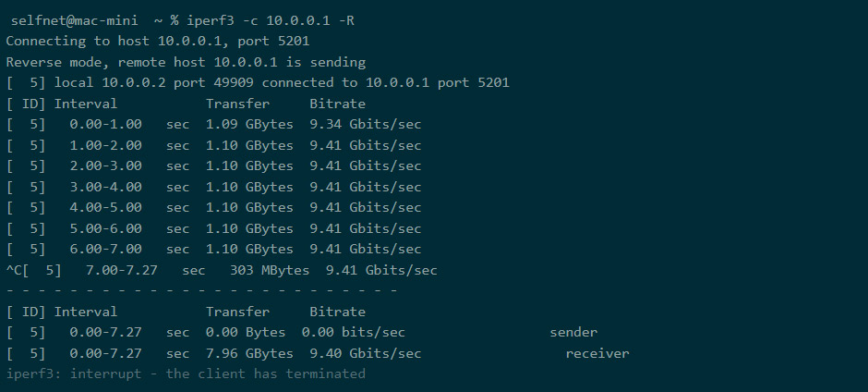The image size is (868, 392).
Task: Click the 'sender' label in summary
Action: click(x=573, y=333)
